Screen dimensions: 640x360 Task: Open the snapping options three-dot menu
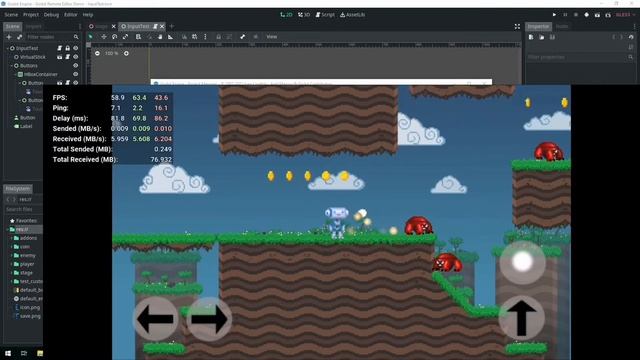click(205, 37)
